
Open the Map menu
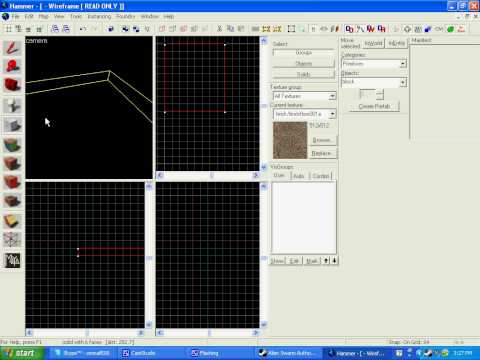pyautogui.click(x=44, y=16)
